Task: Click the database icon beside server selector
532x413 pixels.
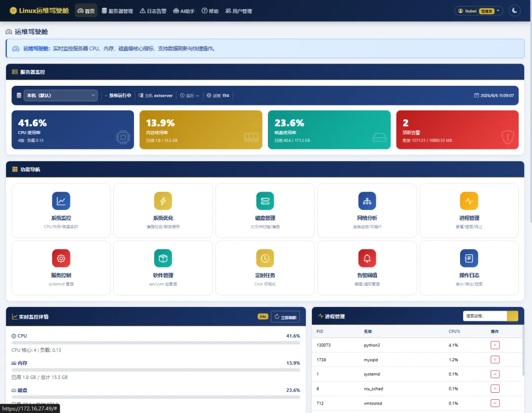Action: [x=19, y=95]
